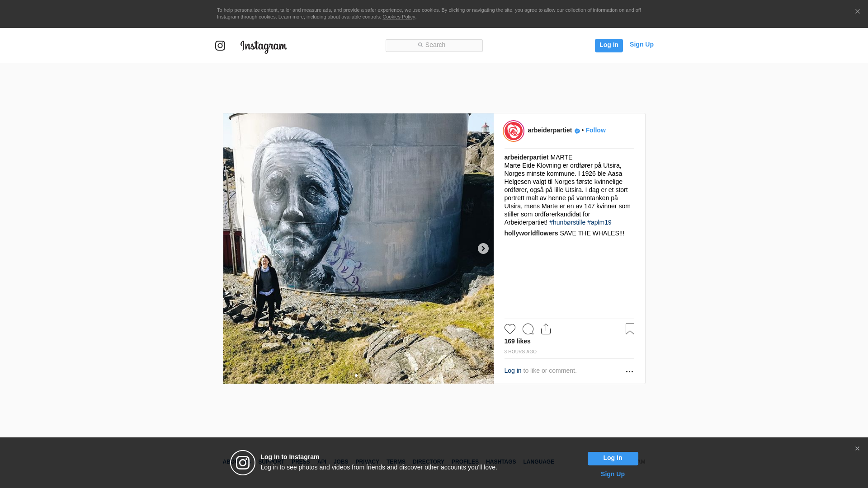Click the top Sign Up link
Viewport: 868px width, 488px height.
[642, 44]
